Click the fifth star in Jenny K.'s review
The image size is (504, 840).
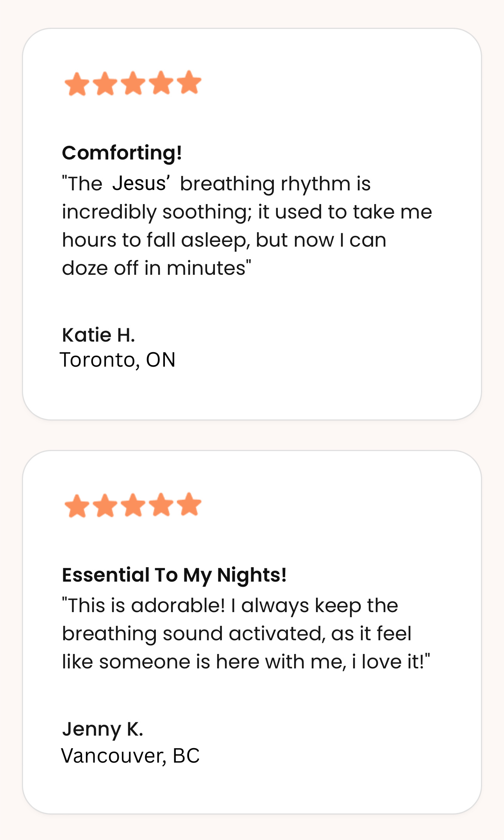189,504
